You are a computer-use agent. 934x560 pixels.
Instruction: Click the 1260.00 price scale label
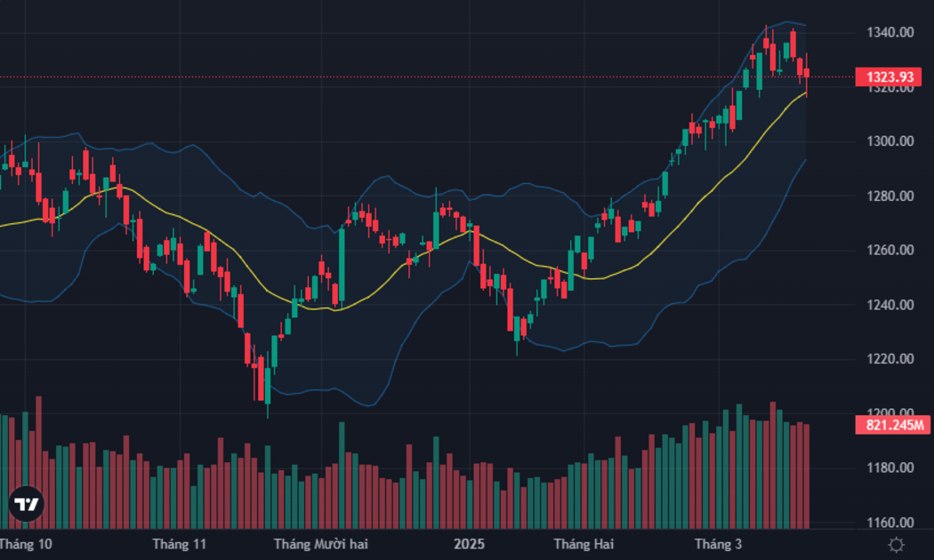(x=890, y=250)
